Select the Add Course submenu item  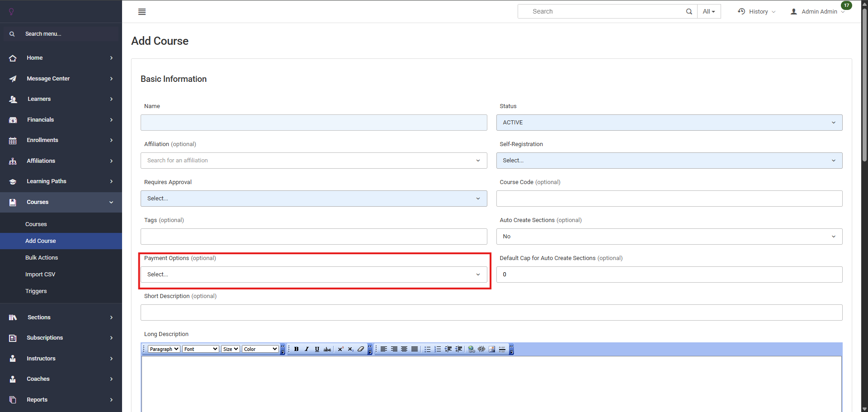tap(61, 241)
